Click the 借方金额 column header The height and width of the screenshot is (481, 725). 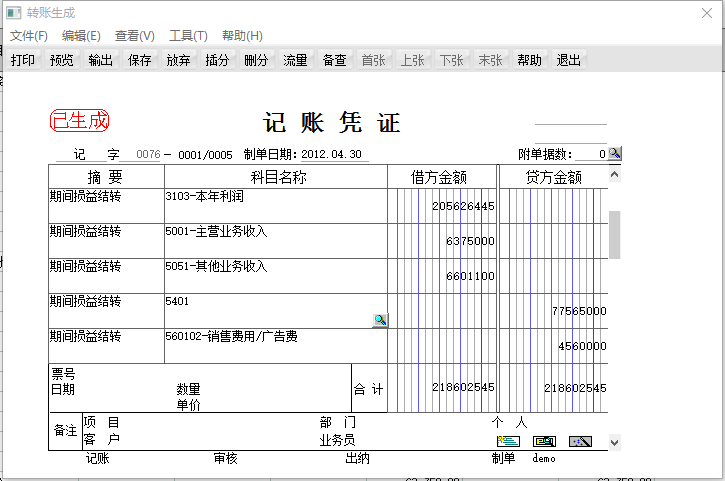tap(442, 177)
